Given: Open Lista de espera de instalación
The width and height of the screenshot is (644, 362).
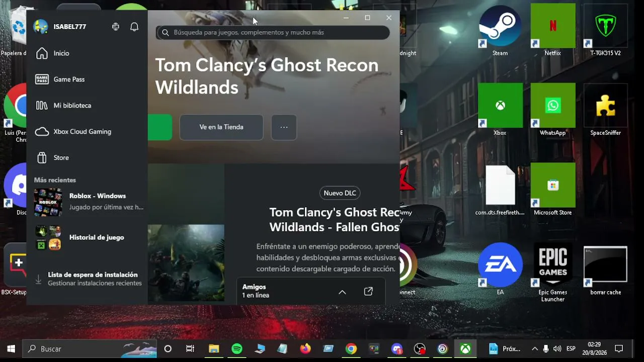Looking at the screenshot, I should [x=89, y=279].
